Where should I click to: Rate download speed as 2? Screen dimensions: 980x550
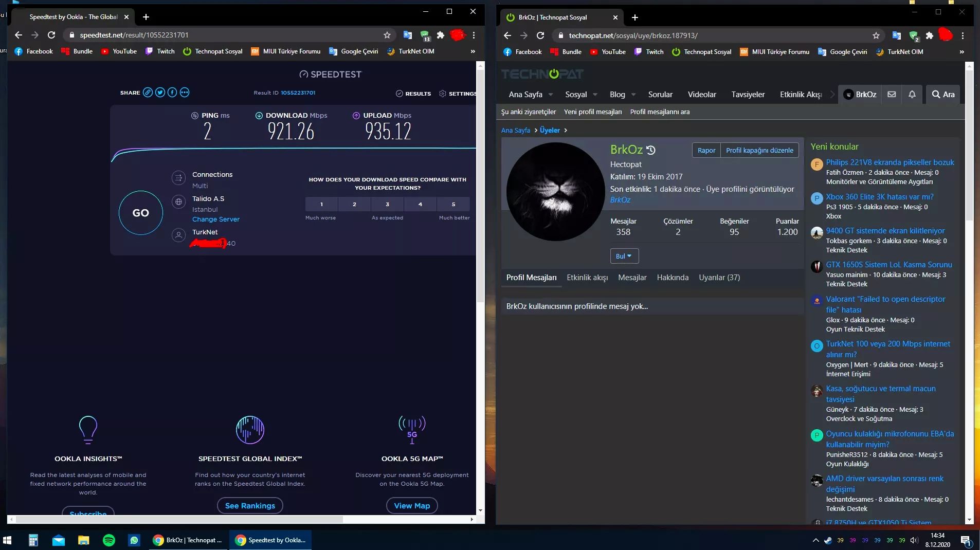point(355,204)
